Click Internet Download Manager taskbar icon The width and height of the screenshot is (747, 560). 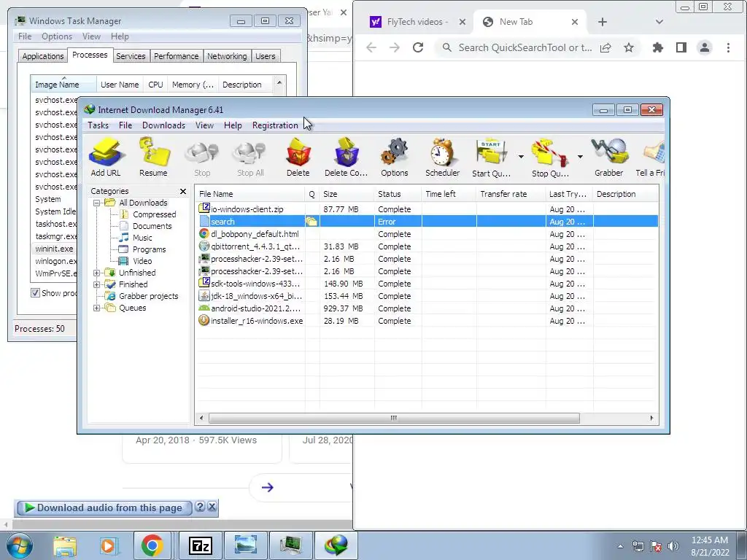click(336, 545)
